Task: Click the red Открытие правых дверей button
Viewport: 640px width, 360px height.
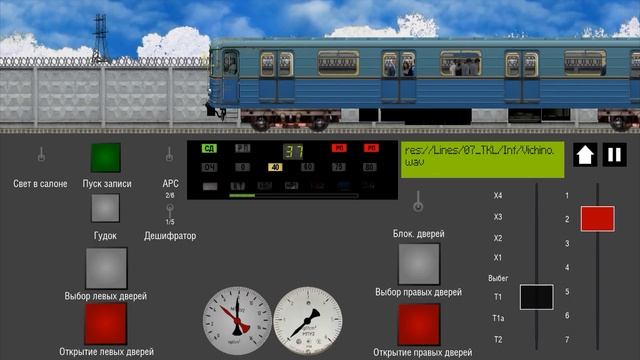Action: pyautogui.click(x=418, y=324)
